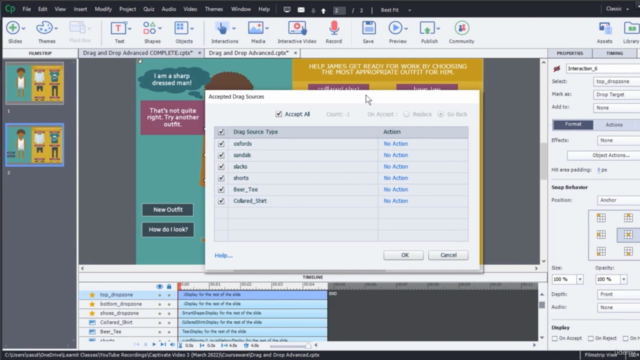The width and height of the screenshot is (640, 360).
Task: Click the Object Actions... button
Action: (604, 156)
